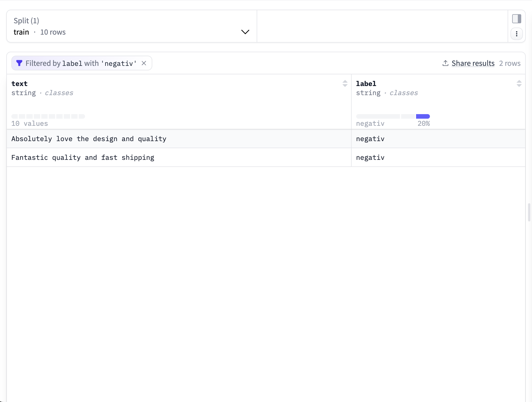
Task: Expand the label column sorting control
Action: (x=519, y=83)
